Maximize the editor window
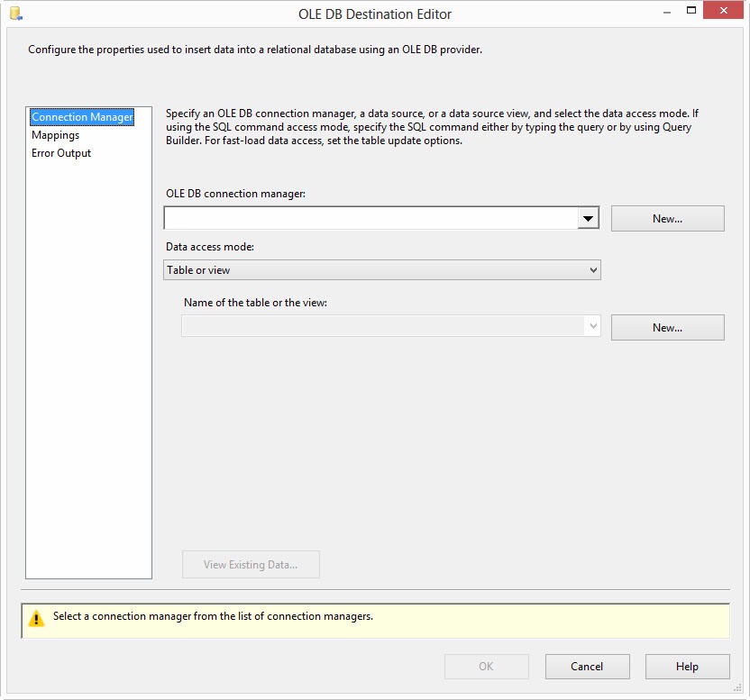The width and height of the screenshot is (750, 700). click(691, 11)
